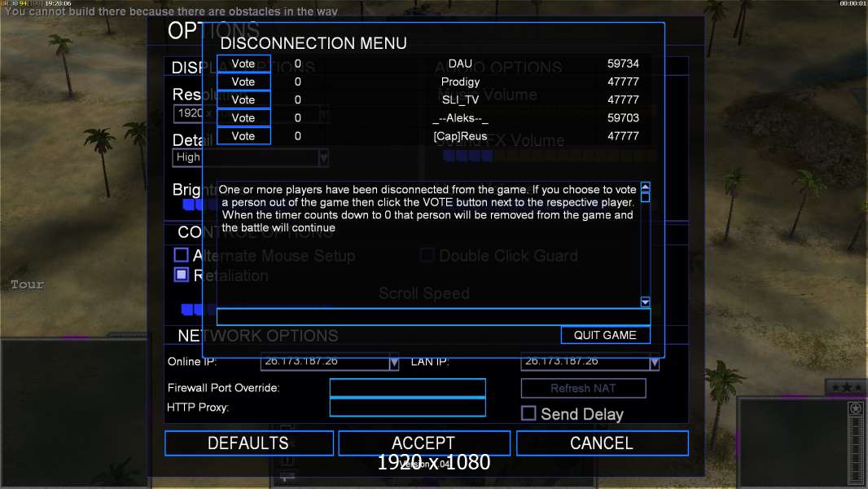Confirm settings with the ACCEPT button
This screenshot has width=868, height=489.
[424, 443]
